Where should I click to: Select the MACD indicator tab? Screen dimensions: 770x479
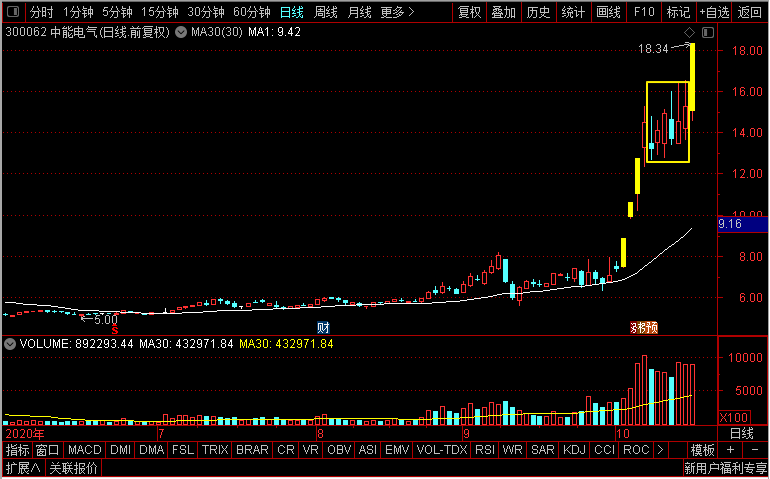[85, 450]
